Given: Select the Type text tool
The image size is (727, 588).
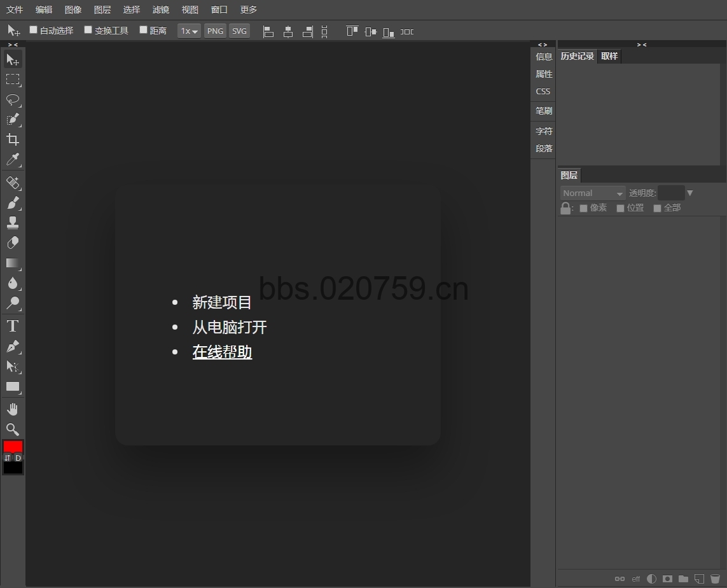Looking at the screenshot, I should 13,326.
